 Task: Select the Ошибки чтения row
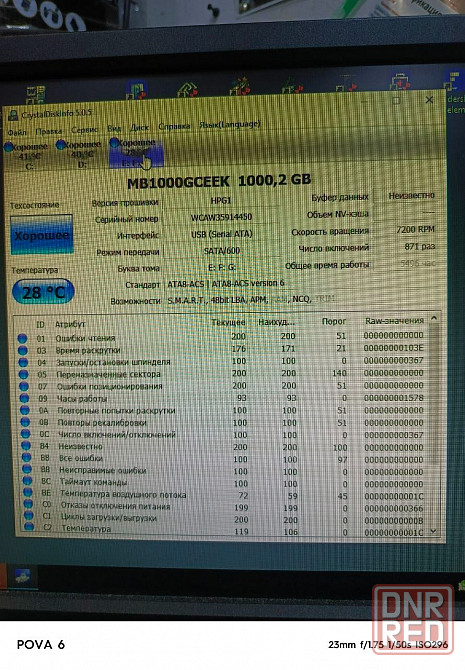[221, 337]
